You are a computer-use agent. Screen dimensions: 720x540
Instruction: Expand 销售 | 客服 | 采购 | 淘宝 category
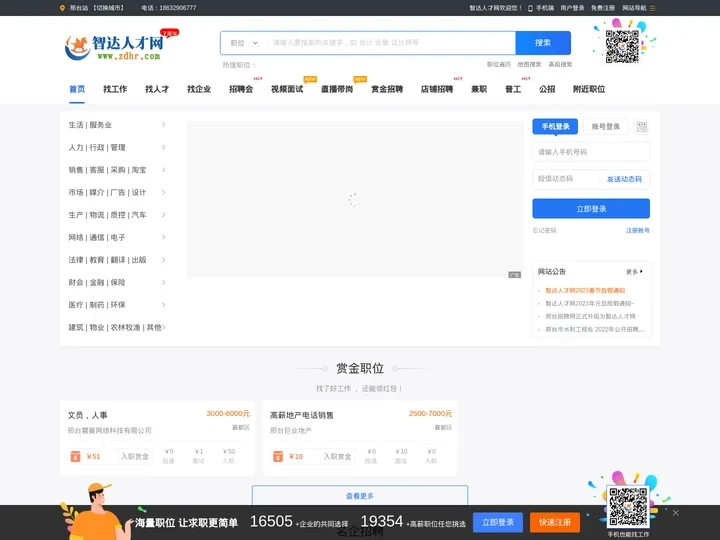point(117,170)
